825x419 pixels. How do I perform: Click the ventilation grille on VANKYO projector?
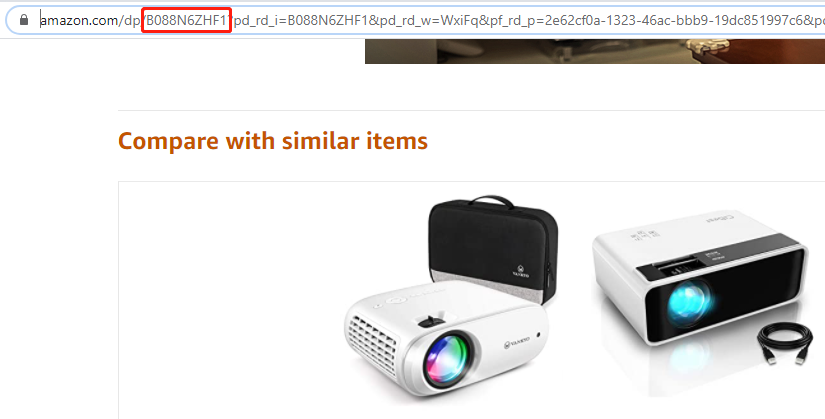[371, 342]
